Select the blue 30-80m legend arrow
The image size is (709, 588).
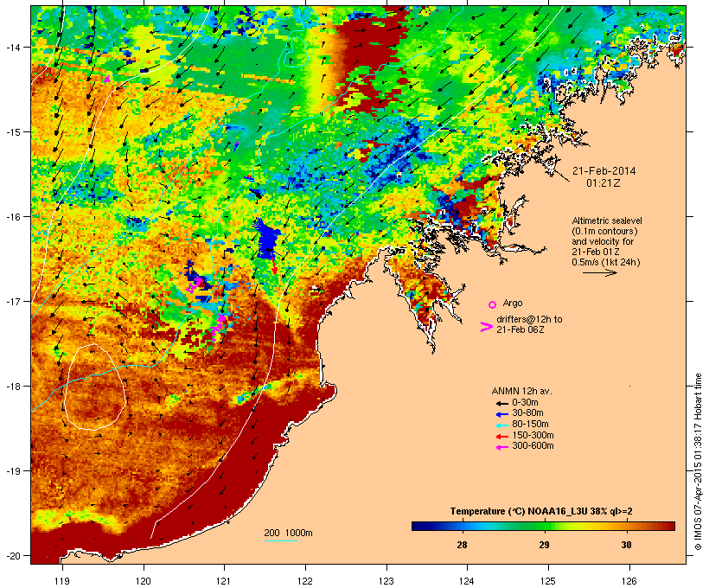tap(502, 414)
